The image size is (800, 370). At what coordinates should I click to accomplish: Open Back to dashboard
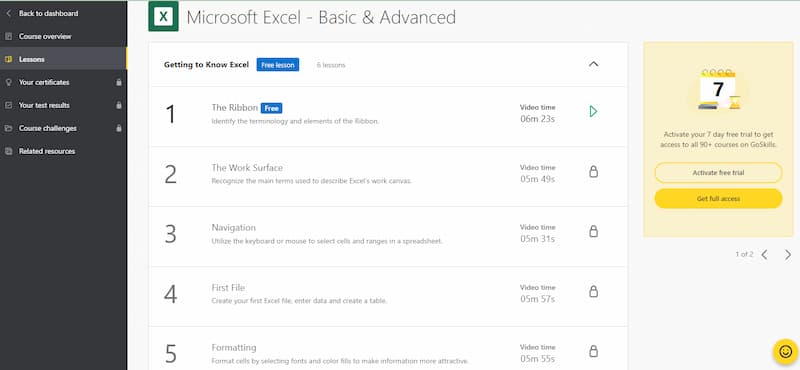coord(48,13)
